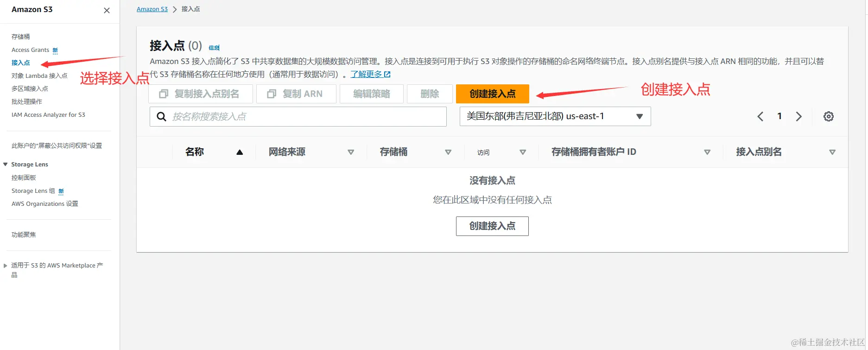
Task: Go to next page arrow
Action: coord(798,116)
